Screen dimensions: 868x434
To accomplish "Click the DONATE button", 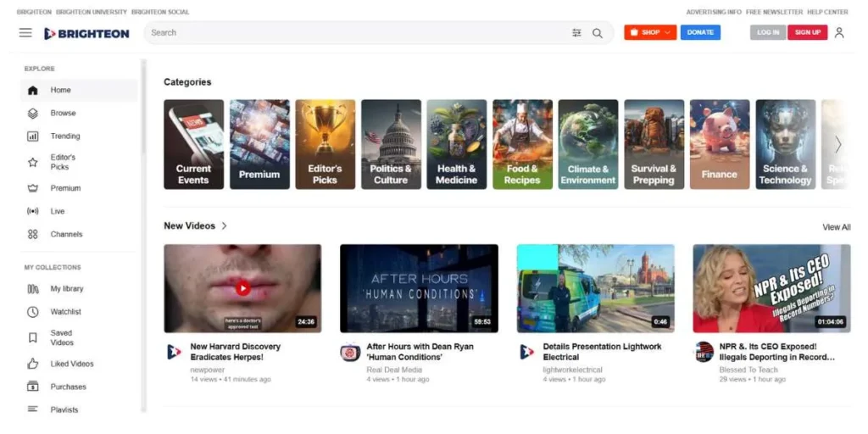I will (x=700, y=33).
